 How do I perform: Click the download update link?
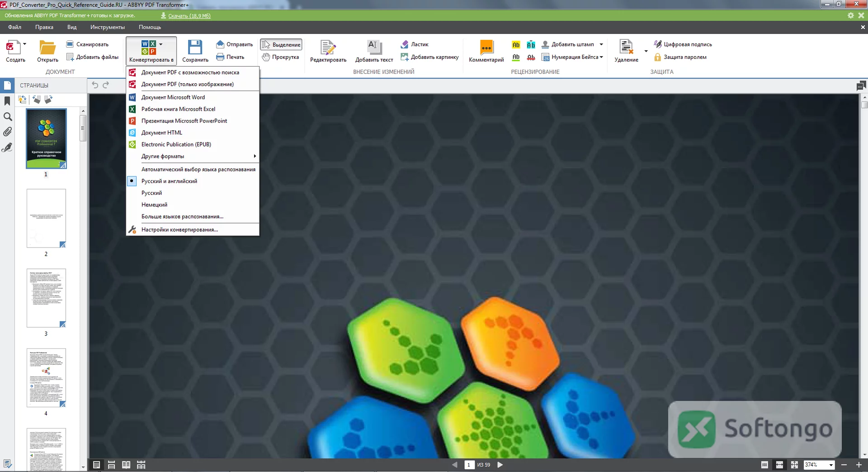click(189, 15)
